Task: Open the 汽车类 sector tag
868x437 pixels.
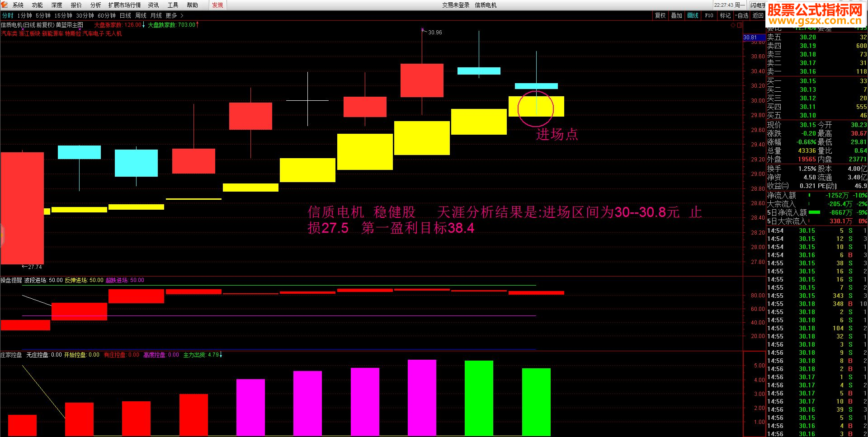Action: pyautogui.click(x=9, y=33)
